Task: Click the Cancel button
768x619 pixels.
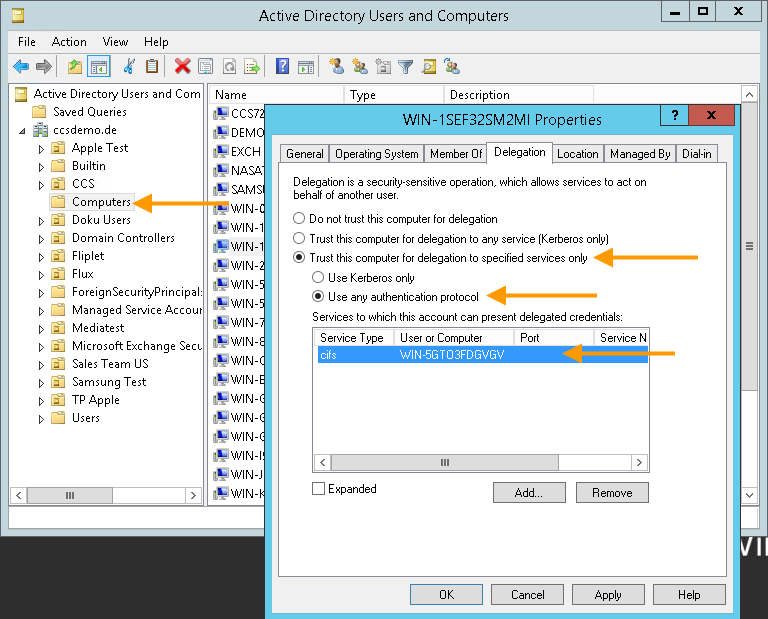Action: [528, 595]
